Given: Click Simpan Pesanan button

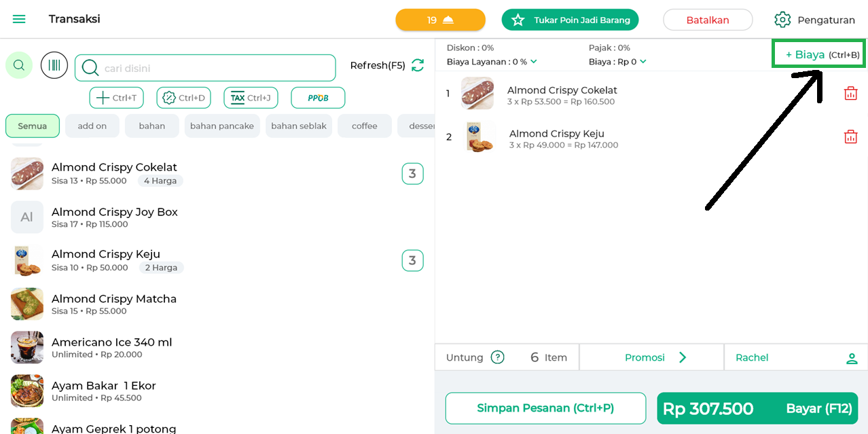Looking at the screenshot, I should [x=545, y=408].
